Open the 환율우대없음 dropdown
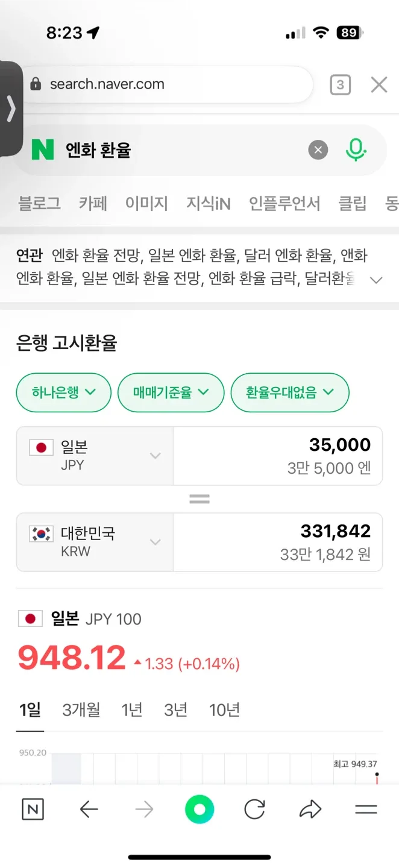399x868 pixels. [x=289, y=393]
